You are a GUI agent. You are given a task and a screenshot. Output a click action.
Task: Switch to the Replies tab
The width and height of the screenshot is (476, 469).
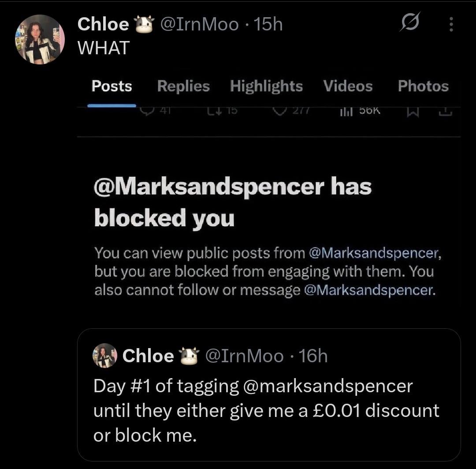[183, 86]
